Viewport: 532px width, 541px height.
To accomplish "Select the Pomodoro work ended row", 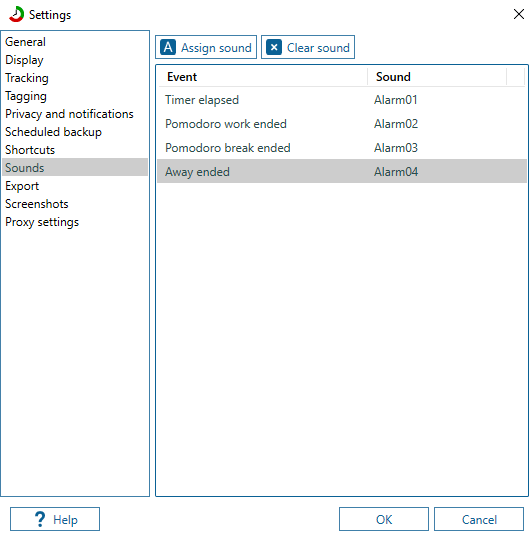I will pyautogui.click(x=342, y=124).
